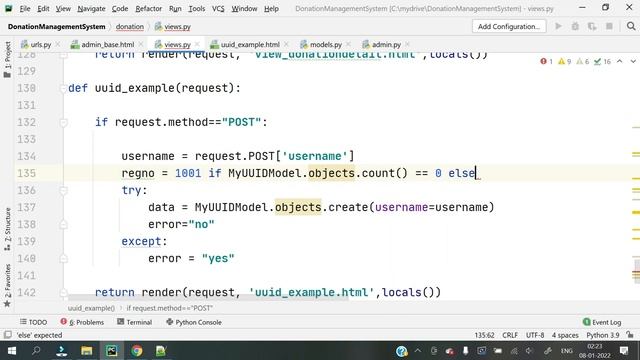Viewport: 640px width, 360px height.
Task: Open the Problems tool window
Action: click(82, 322)
